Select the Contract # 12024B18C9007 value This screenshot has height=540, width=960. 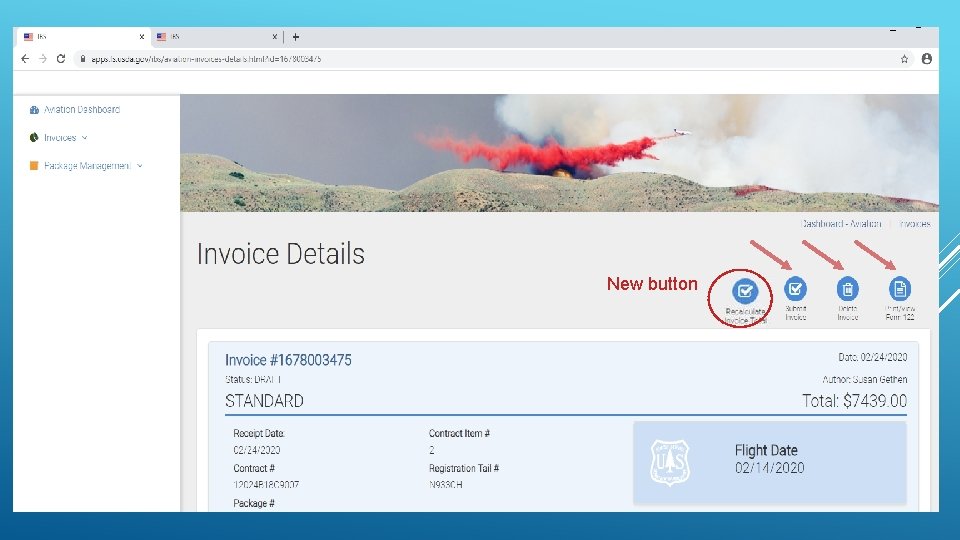(x=266, y=485)
